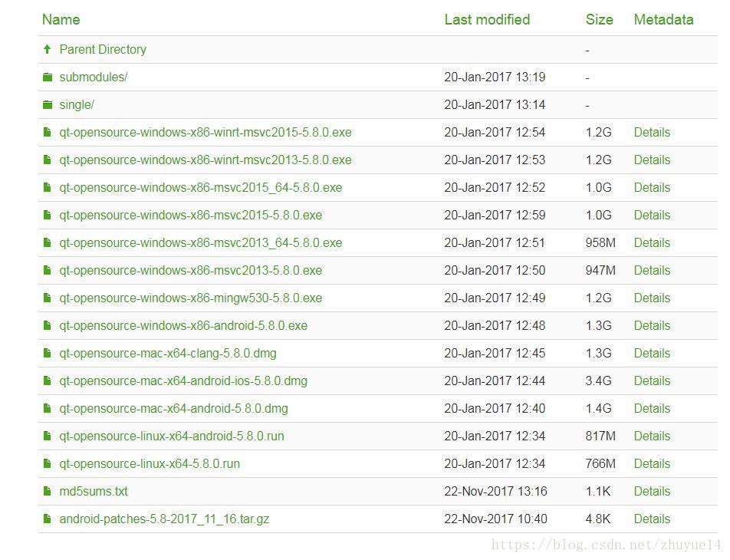
Task: Open the Parent Directory link
Action: [x=103, y=49]
